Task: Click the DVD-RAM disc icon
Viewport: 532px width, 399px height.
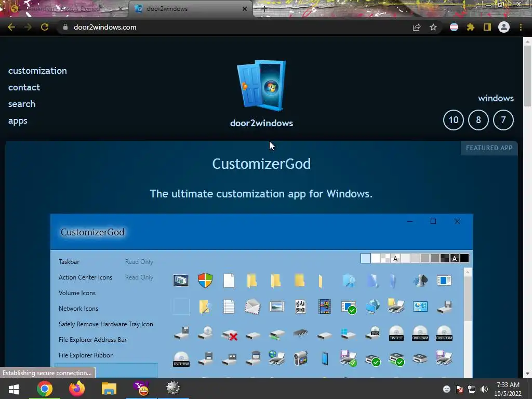Action: [420, 333]
